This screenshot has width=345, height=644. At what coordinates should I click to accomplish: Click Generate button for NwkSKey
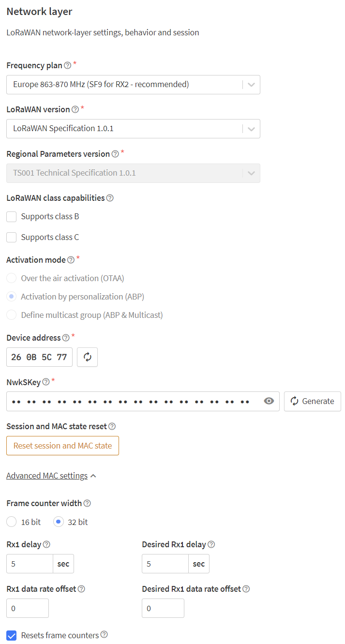[313, 401]
